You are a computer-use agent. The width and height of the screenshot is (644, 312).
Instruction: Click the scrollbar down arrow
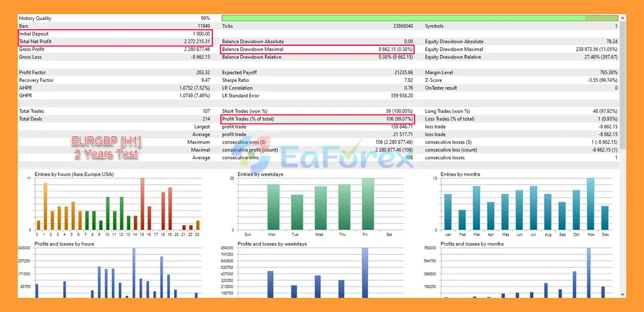[622, 295]
